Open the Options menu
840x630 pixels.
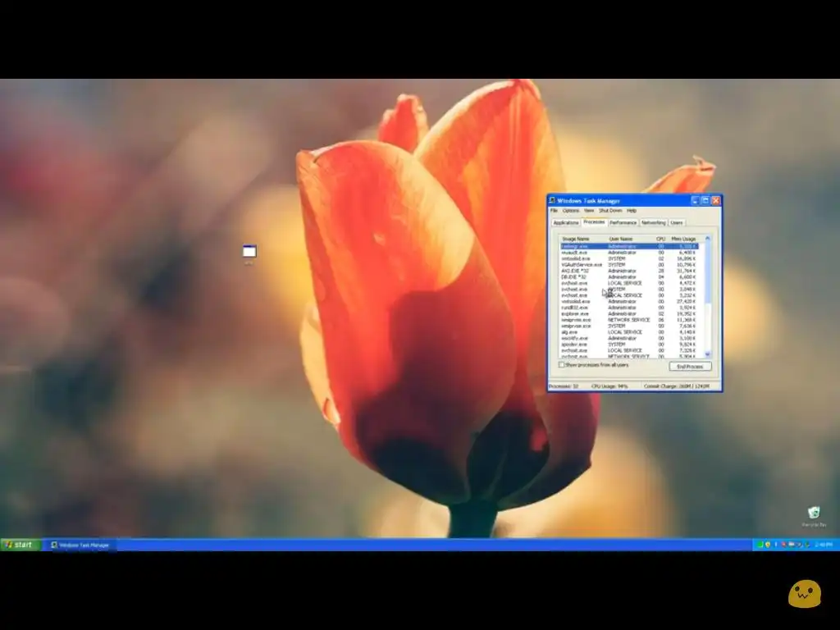pyautogui.click(x=571, y=211)
